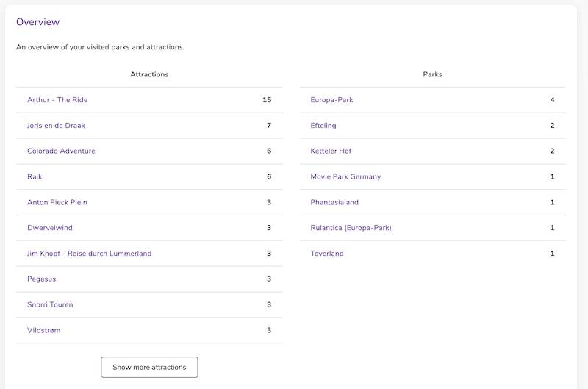
Task: Click the count 1 in Toverland row
Action: coord(552,254)
